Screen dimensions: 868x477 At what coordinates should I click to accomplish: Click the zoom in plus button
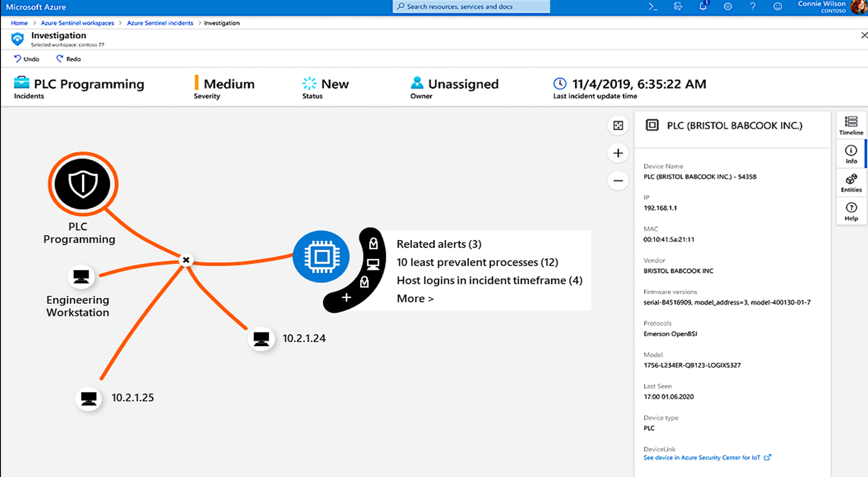[x=619, y=153]
